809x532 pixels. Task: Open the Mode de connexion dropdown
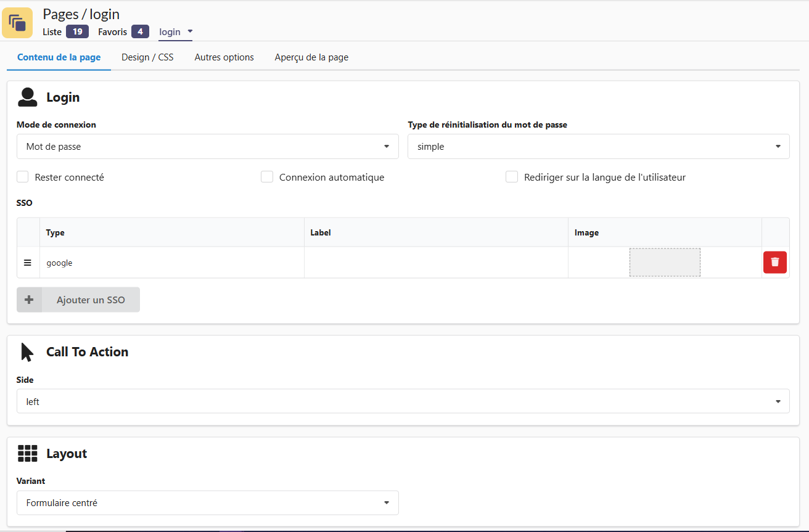point(207,147)
